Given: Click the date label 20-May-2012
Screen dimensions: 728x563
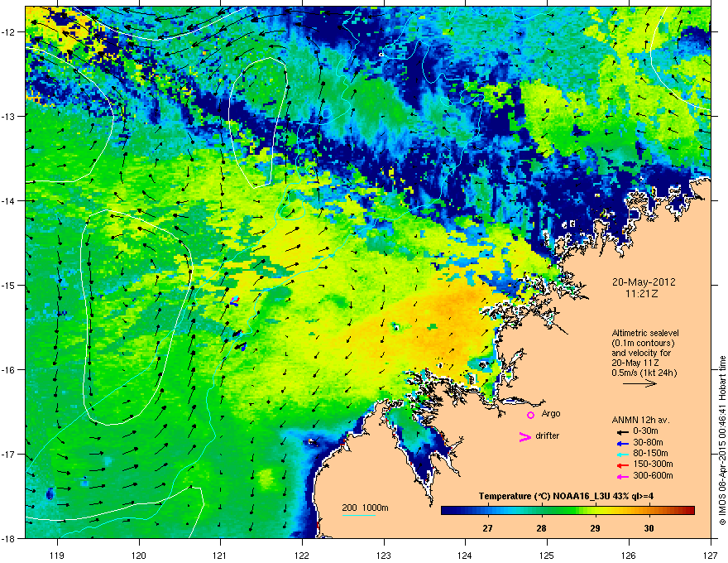Looking at the screenshot, I should click(x=644, y=282).
